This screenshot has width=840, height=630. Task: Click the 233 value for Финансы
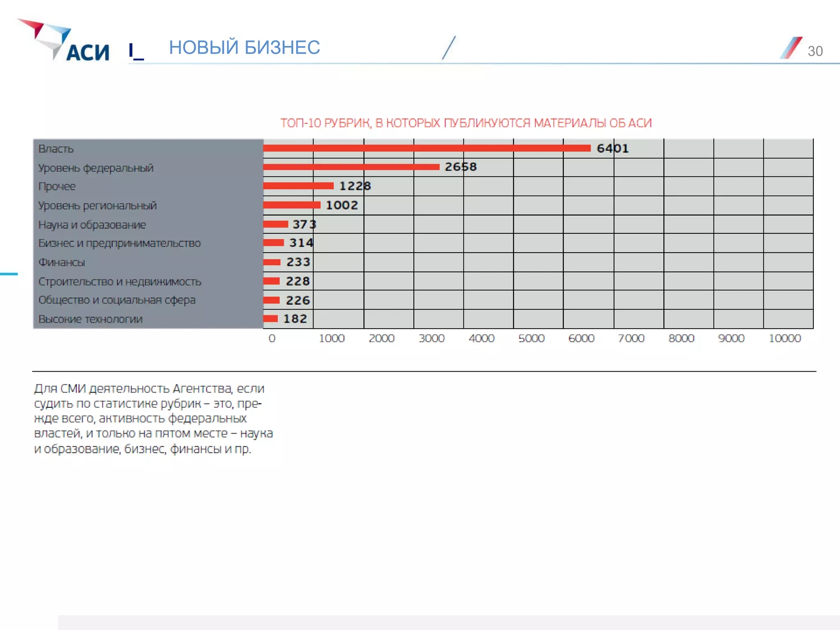[298, 262]
